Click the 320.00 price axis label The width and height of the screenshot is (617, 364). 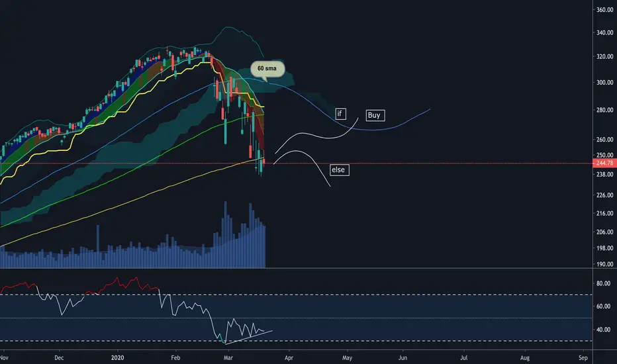(x=605, y=57)
